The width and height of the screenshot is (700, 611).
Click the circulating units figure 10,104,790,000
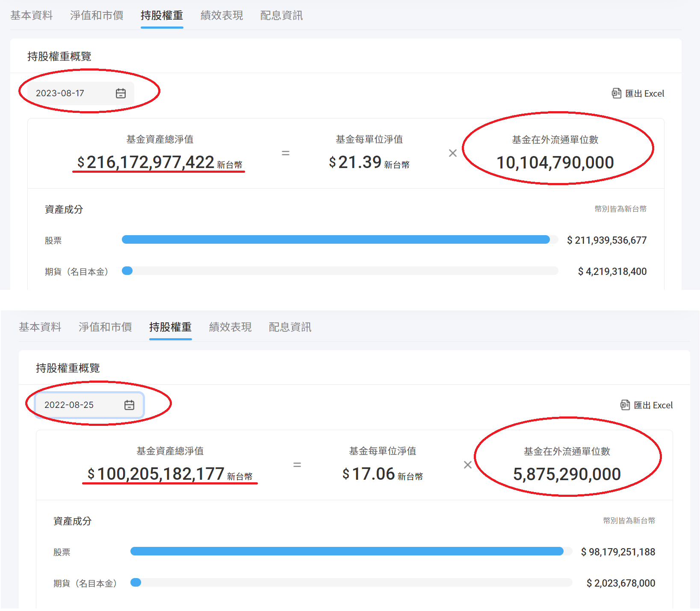pyautogui.click(x=555, y=162)
